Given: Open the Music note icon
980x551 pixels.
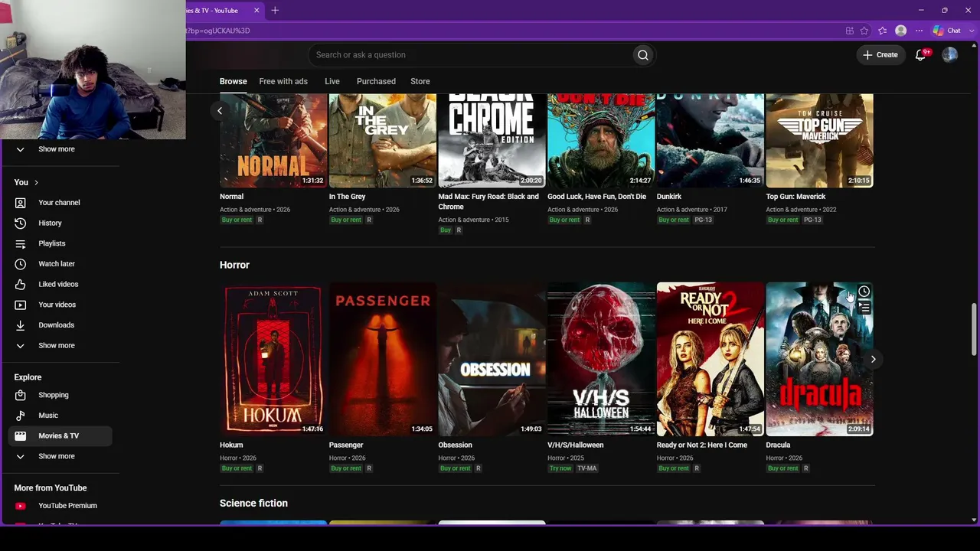Looking at the screenshot, I should [21, 416].
